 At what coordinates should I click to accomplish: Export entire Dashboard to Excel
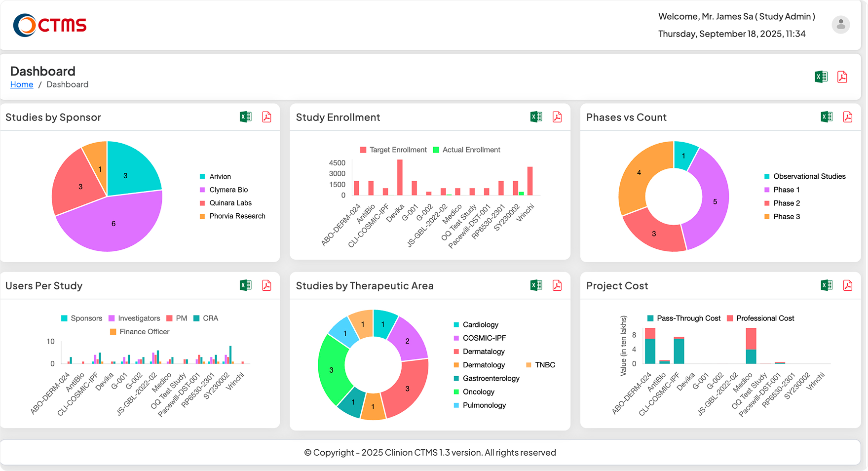[x=821, y=77]
